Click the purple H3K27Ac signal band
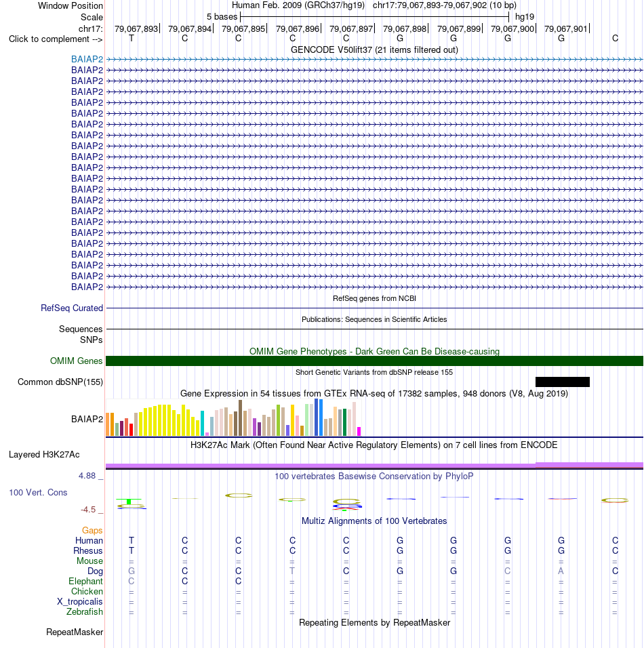Viewport: 644px width, 648px height. (374, 466)
